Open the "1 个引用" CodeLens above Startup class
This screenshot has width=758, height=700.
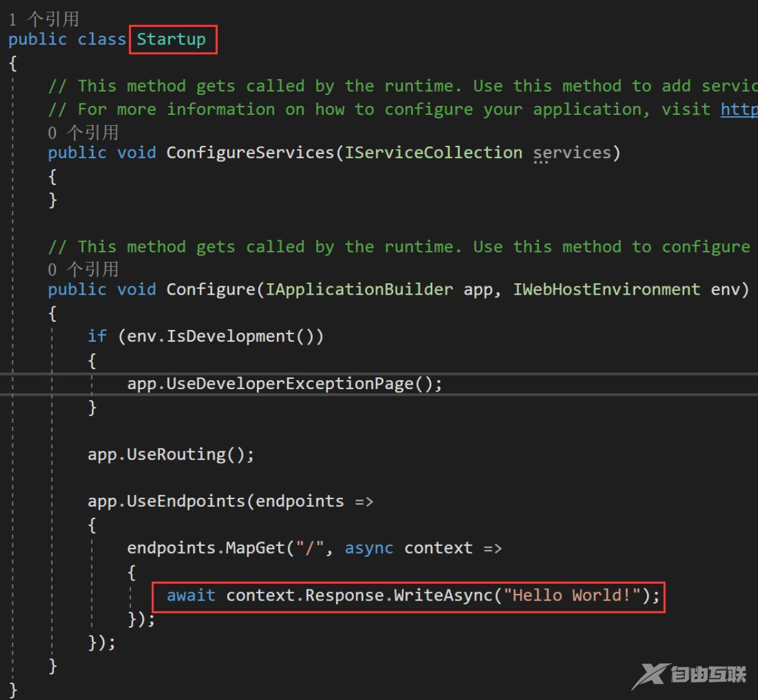[44, 19]
